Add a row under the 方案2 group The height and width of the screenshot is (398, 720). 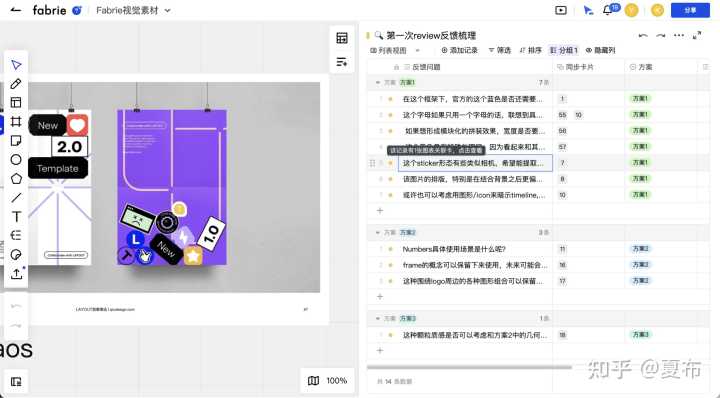coord(380,297)
